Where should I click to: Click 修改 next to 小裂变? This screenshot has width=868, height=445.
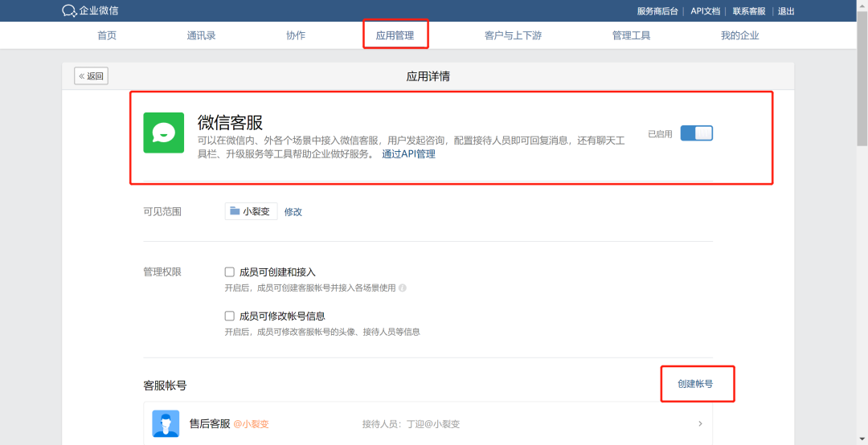pos(293,211)
